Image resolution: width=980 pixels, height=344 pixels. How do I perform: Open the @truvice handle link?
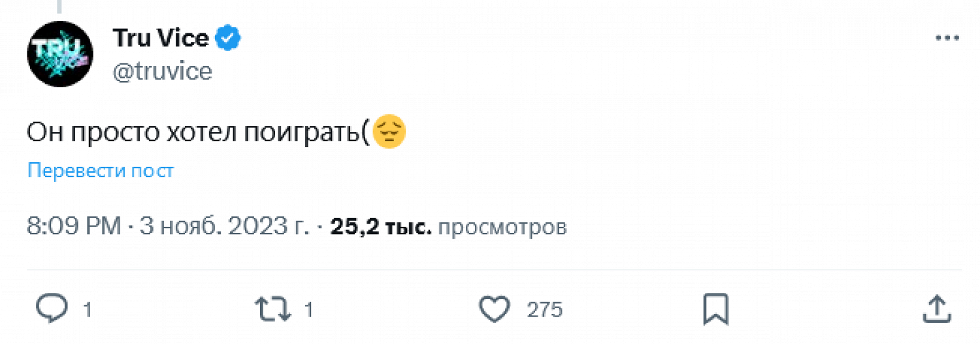point(163,71)
